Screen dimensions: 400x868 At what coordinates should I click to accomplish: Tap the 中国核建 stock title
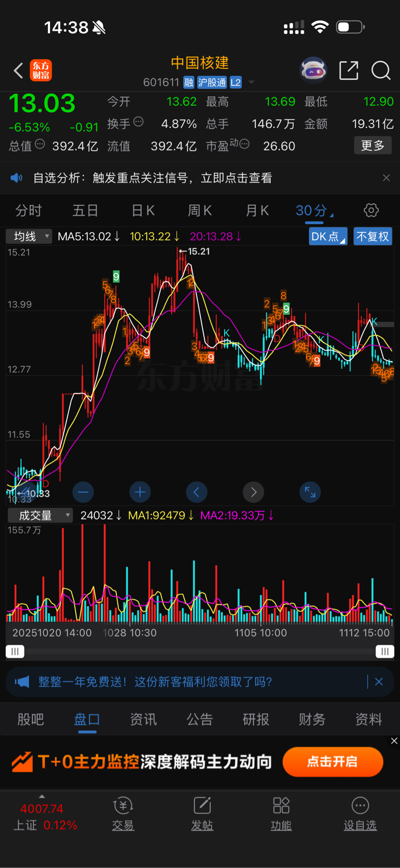point(200,63)
